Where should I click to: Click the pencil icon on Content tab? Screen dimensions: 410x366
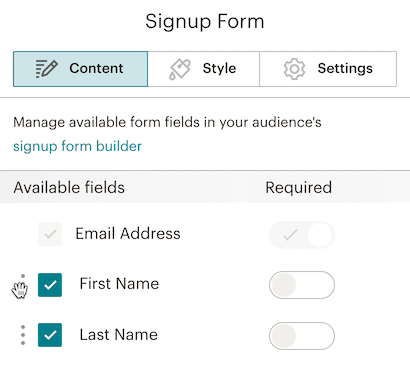pos(46,69)
